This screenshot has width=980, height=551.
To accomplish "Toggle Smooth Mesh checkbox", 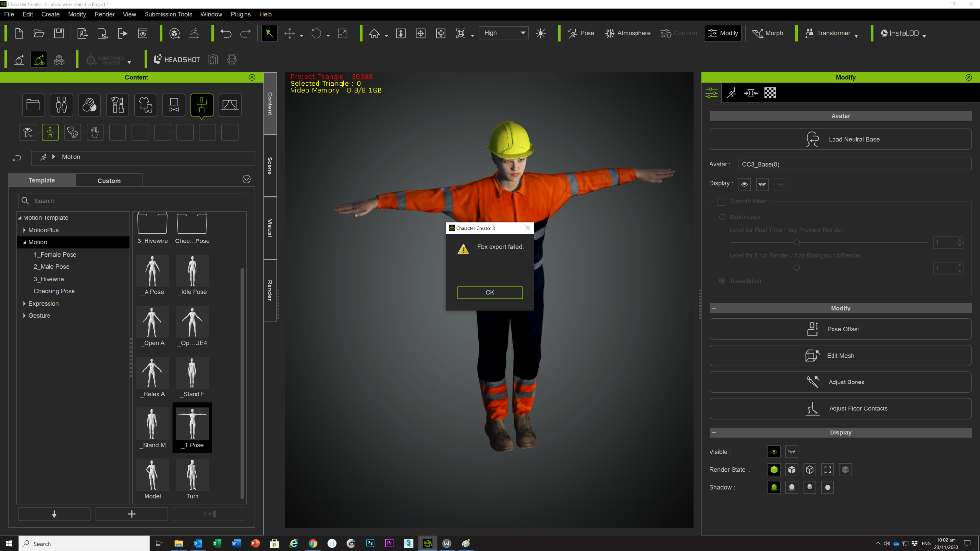I will tap(722, 201).
